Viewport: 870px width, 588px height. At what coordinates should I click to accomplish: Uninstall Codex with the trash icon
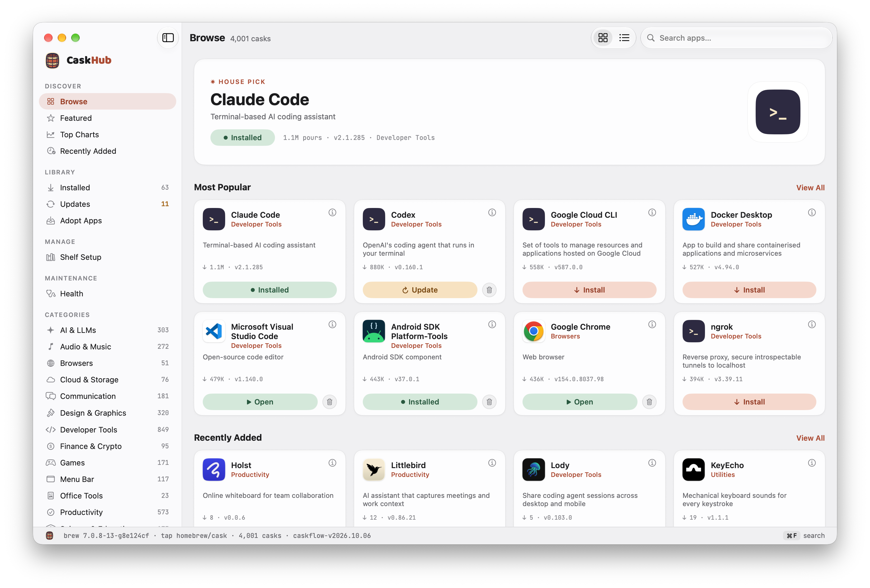pos(489,290)
